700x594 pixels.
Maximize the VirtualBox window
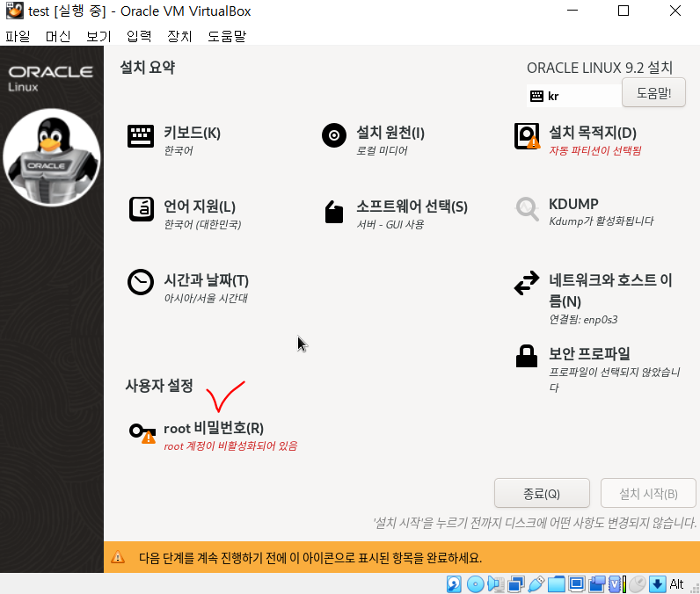pyautogui.click(x=623, y=11)
